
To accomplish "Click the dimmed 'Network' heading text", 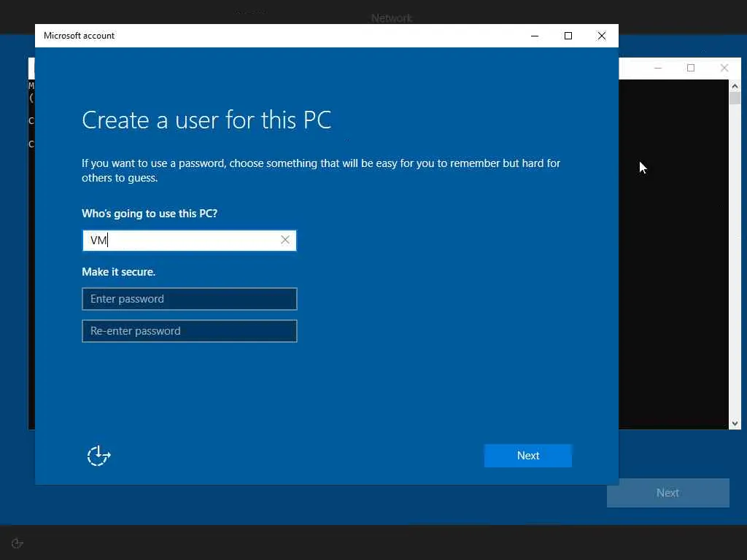I will coord(392,18).
